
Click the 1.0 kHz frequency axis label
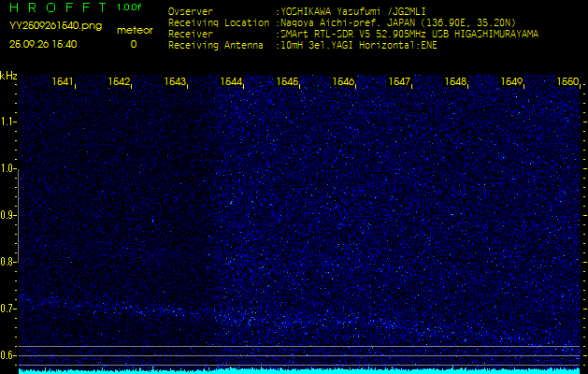[x=8, y=168]
